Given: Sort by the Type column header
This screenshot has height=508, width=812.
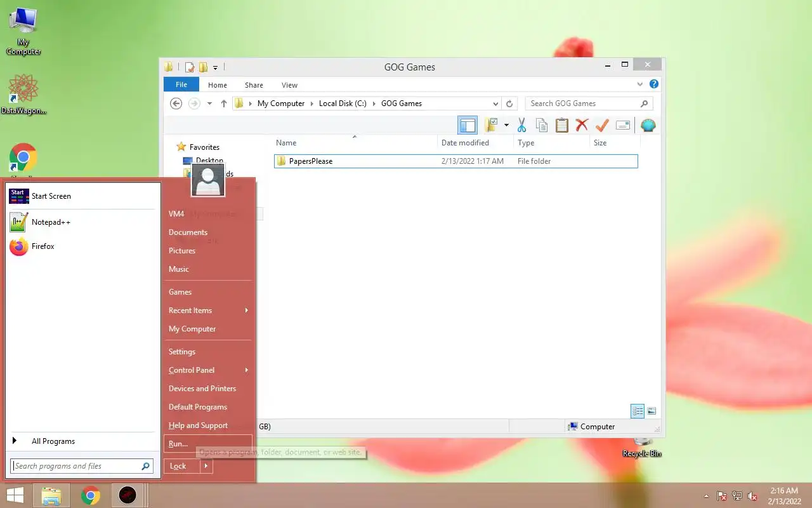Looking at the screenshot, I should click(x=552, y=143).
